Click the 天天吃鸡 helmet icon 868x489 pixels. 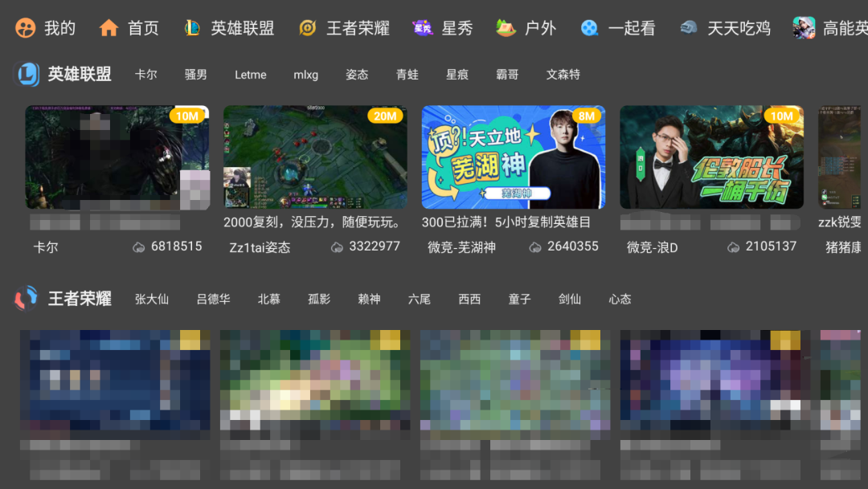(x=688, y=27)
